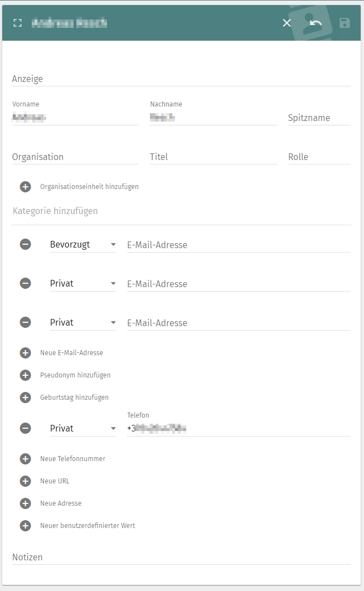Add entry via Neue E-Mail-Adresse plus icon
Image resolution: width=364 pixels, height=591 pixels.
26,353
